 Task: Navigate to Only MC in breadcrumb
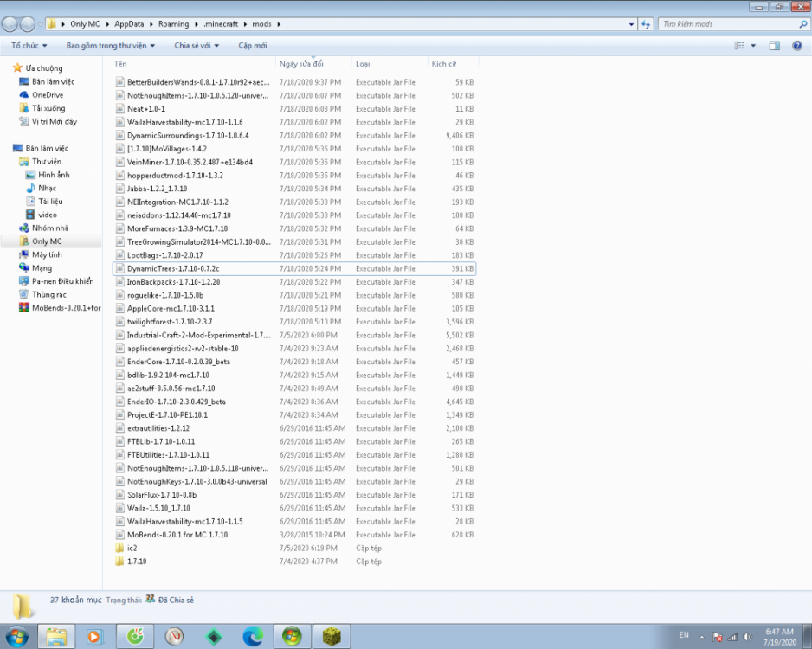pyautogui.click(x=85, y=24)
